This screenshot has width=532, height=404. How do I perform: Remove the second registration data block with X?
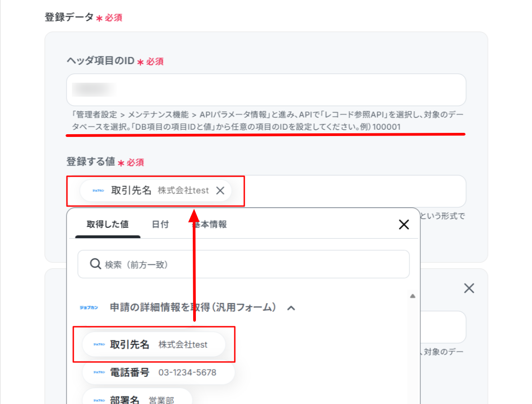click(469, 288)
